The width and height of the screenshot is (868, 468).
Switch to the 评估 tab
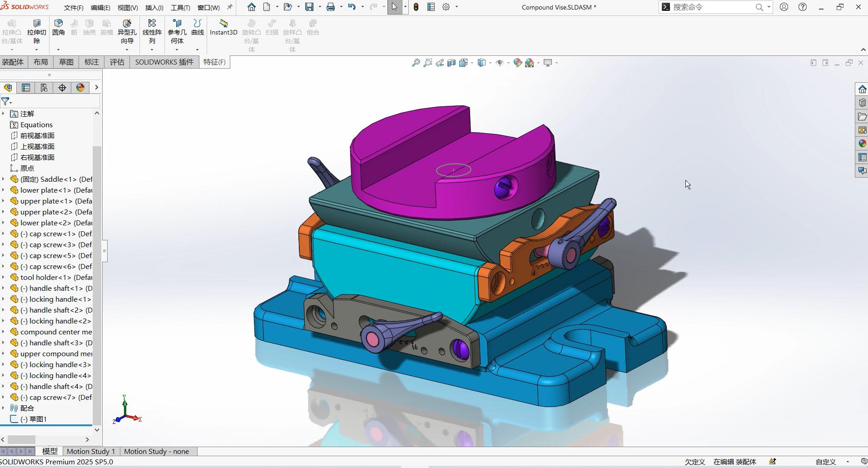pyautogui.click(x=117, y=62)
